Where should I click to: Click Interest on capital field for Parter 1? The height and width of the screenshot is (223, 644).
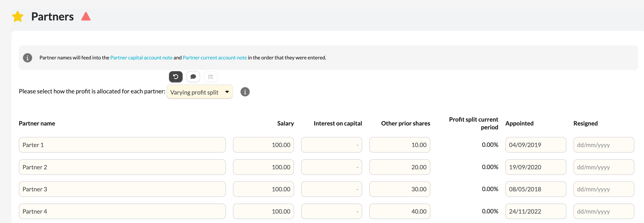tap(331, 145)
